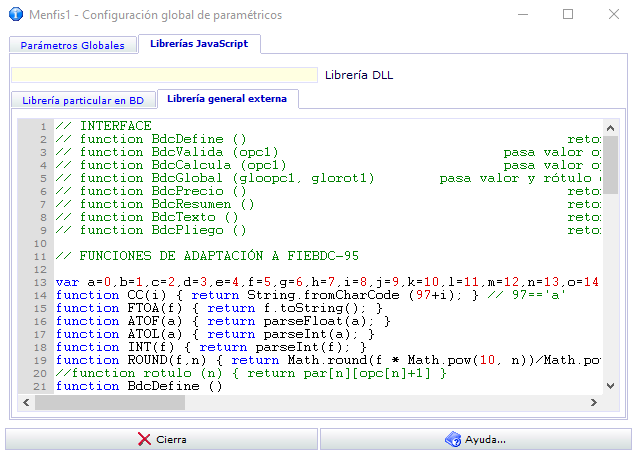Screen dimensions: 637x455
Task: Click 'function ATOL(a)' on line 17
Action: pyautogui.click(x=119, y=334)
